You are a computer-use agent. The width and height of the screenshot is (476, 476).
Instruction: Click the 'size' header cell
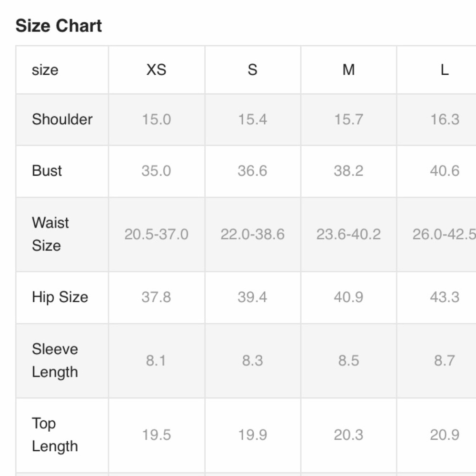pos(45,70)
